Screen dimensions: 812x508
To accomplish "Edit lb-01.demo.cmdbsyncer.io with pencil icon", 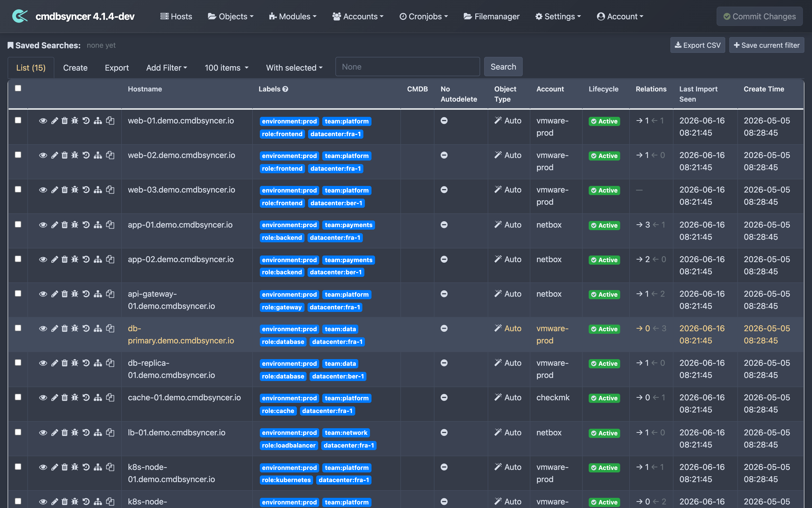I will [54, 433].
